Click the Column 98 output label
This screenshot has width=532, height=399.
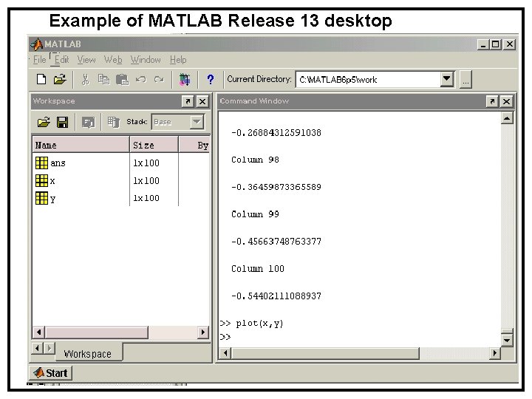255,160
